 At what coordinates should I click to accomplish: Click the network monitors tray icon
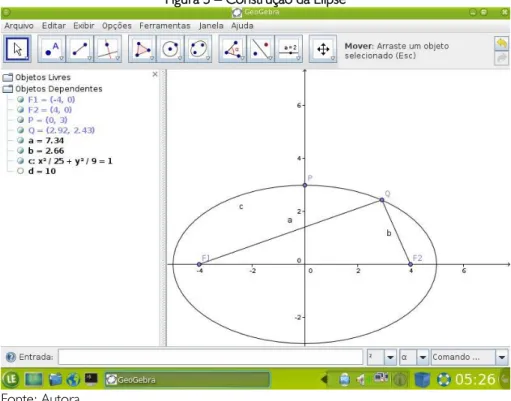[x=381, y=378]
